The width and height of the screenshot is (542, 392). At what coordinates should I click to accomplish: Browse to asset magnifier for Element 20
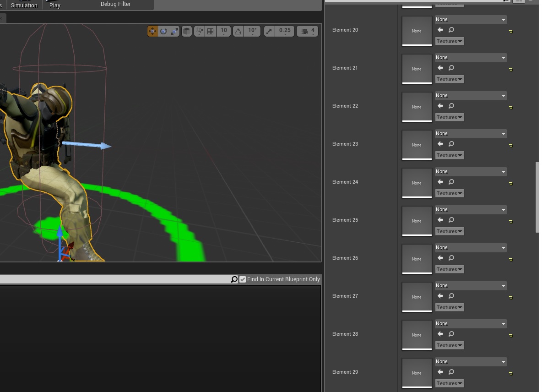451,30
